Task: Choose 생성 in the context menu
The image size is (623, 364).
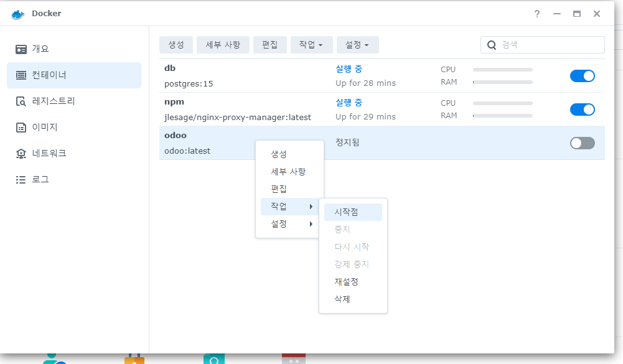Action: [289, 154]
